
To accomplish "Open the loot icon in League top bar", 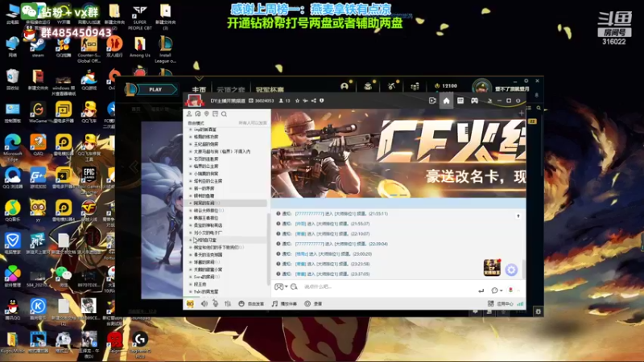I will (x=368, y=86).
